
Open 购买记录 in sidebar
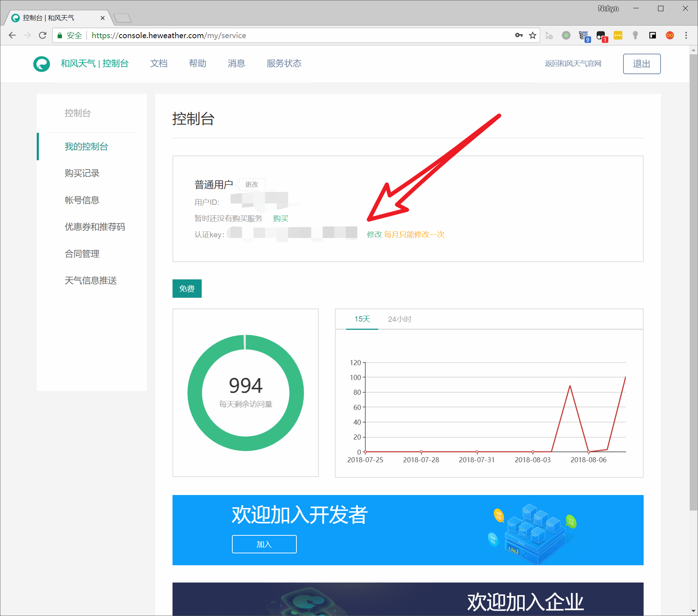coord(82,173)
